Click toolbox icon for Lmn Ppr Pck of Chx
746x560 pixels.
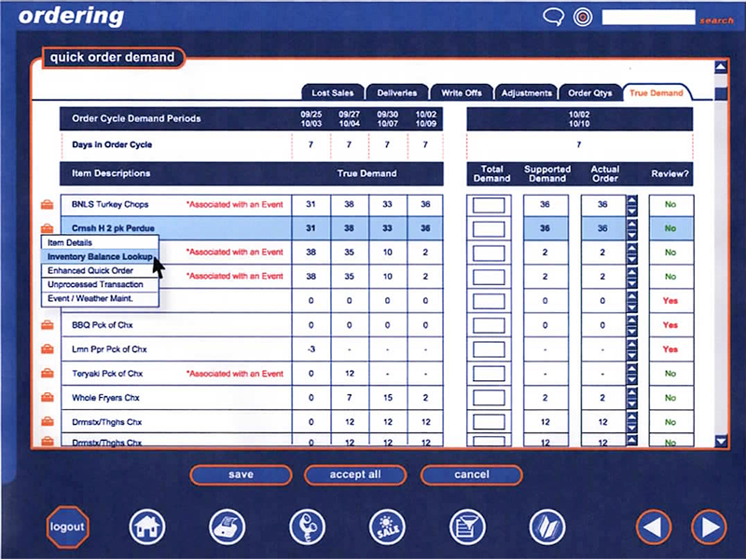(48, 348)
